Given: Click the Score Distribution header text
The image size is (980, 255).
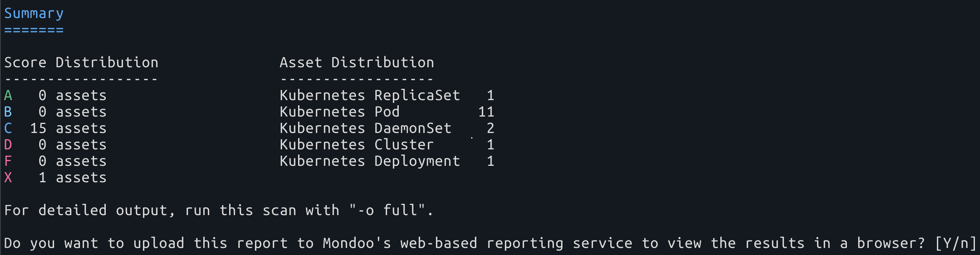Looking at the screenshot, I should coord(81,63).
